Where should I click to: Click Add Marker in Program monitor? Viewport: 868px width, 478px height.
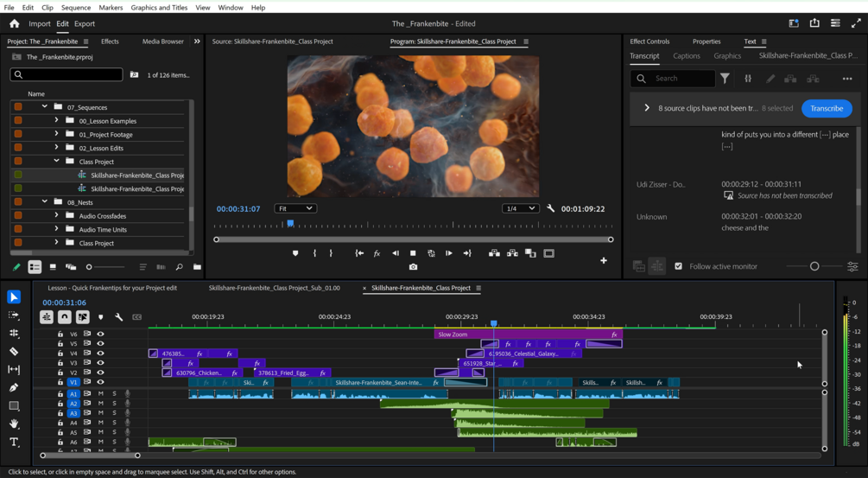click(295, 253)
